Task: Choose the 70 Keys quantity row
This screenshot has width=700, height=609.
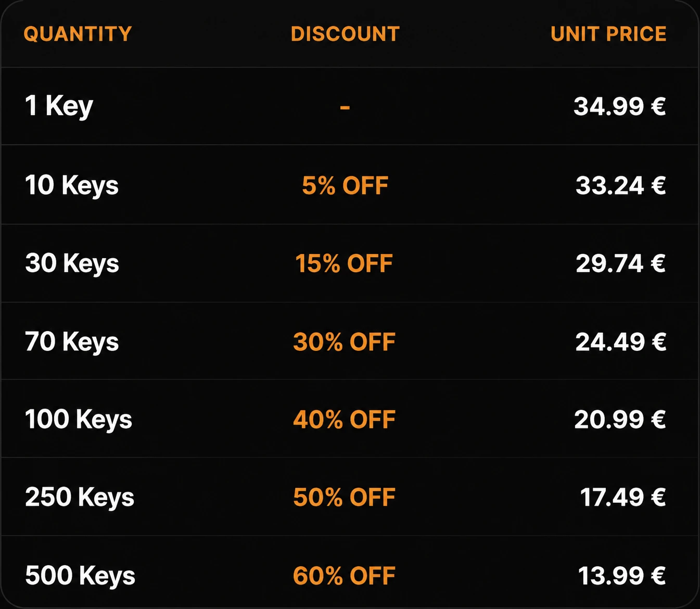Action: (x=350, y=341)
